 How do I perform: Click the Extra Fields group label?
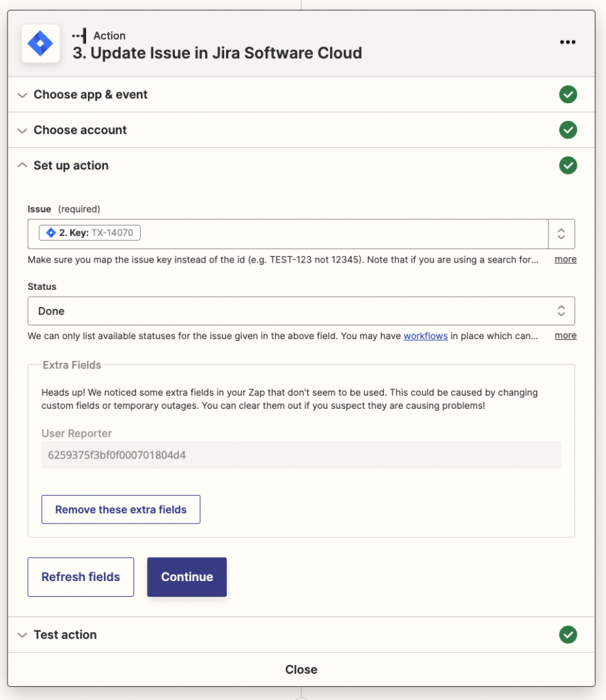tap(72, 365)
